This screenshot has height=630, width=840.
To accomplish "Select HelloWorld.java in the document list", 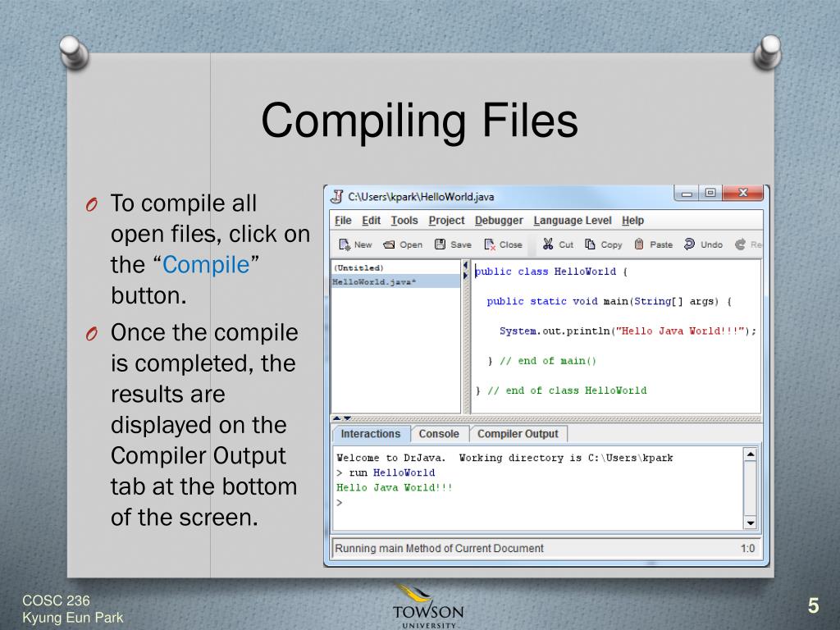I will [395, 282].
